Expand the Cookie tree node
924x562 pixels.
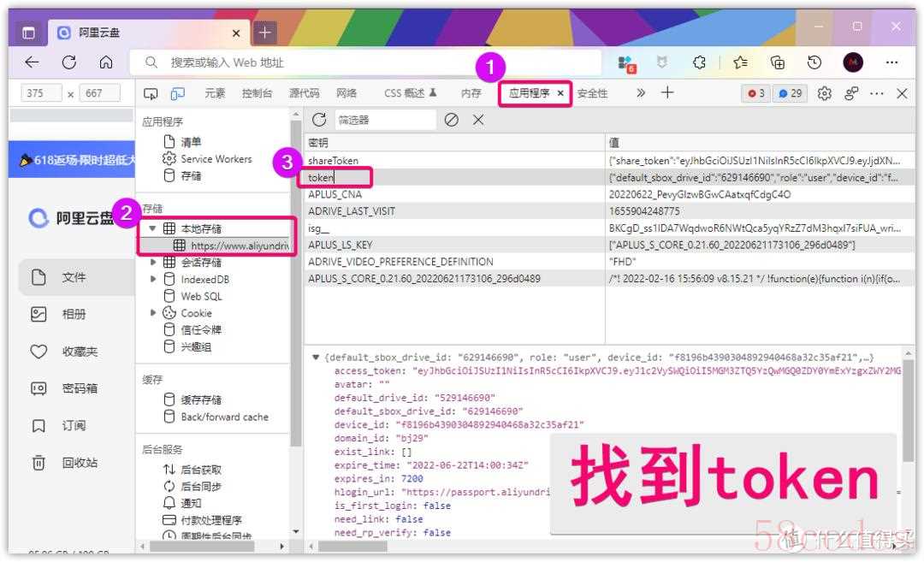coord(152,313)
